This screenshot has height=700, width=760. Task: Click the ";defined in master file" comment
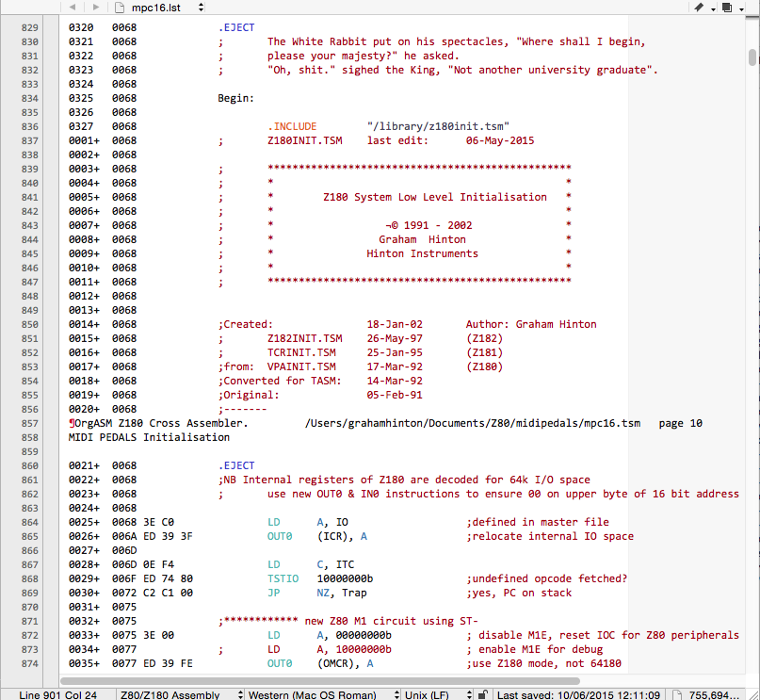click(538, 522)
